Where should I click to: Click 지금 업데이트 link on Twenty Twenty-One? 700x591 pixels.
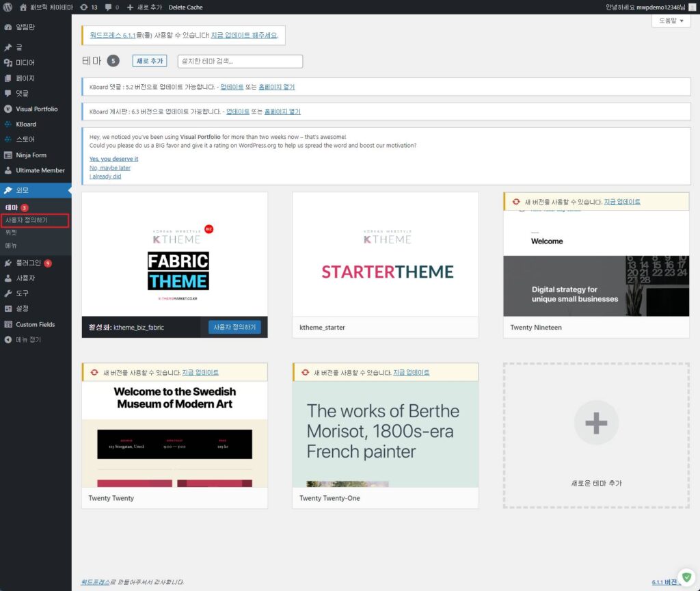click(x=411, y=373)
